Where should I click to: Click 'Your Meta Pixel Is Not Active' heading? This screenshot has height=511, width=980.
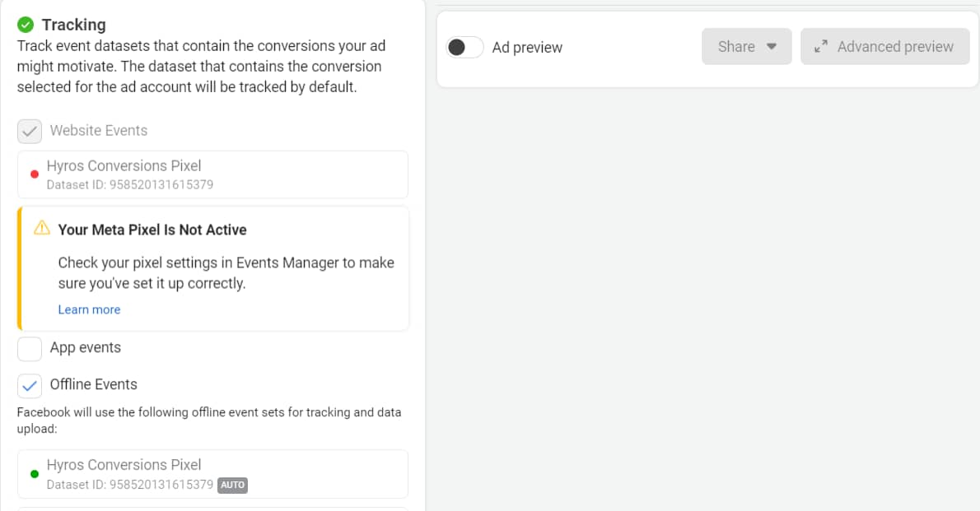(152, 230)
